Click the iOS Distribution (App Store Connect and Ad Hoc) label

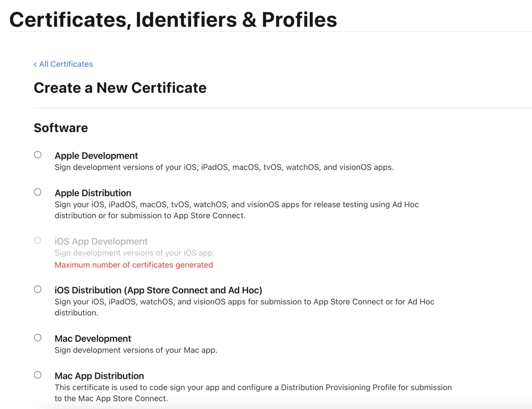tap(158, 290)
